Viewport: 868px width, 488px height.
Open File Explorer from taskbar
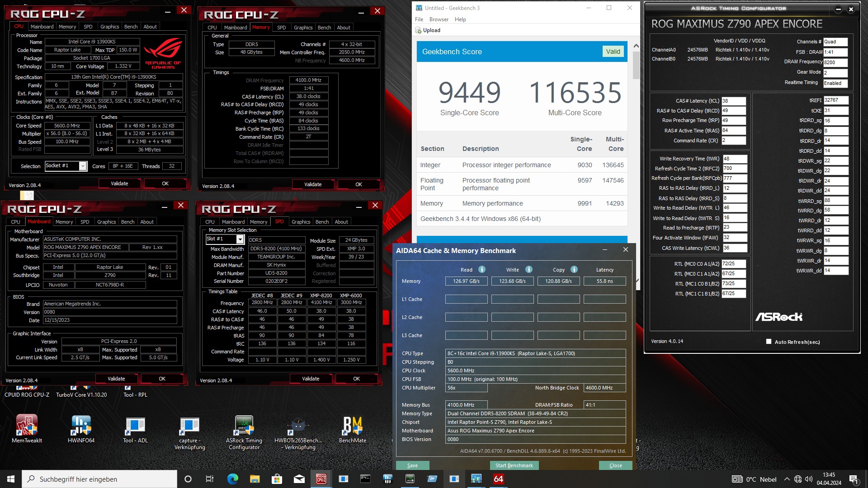tap(255, 479)
